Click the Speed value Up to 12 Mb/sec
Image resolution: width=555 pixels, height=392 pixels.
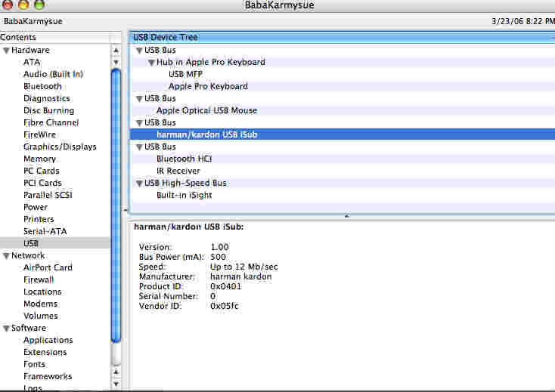[244, 267]
